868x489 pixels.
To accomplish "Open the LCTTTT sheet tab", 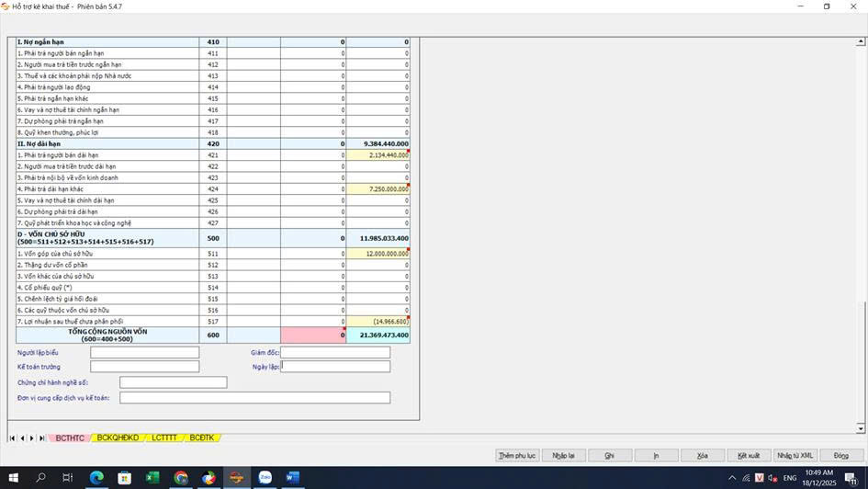I will [x=164, y=438].
